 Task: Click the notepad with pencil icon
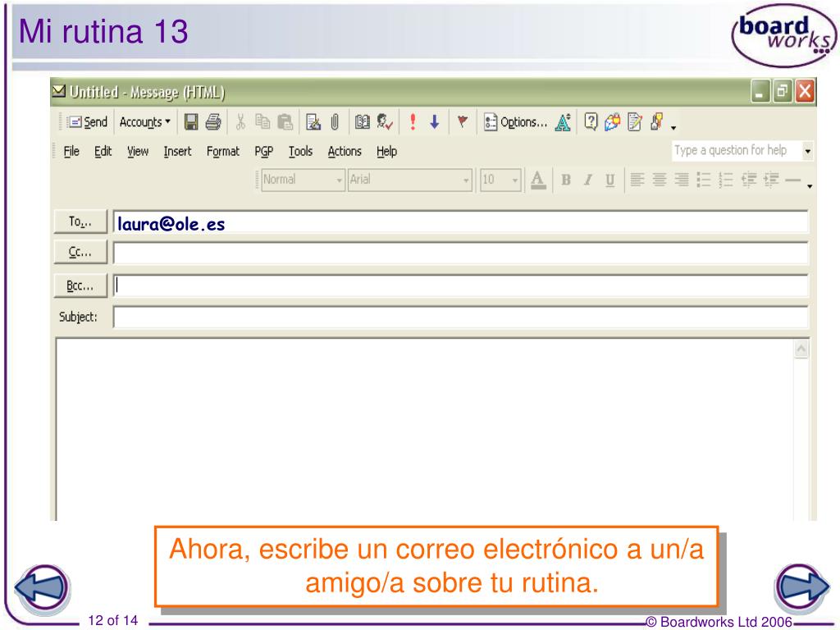point(635,122)
